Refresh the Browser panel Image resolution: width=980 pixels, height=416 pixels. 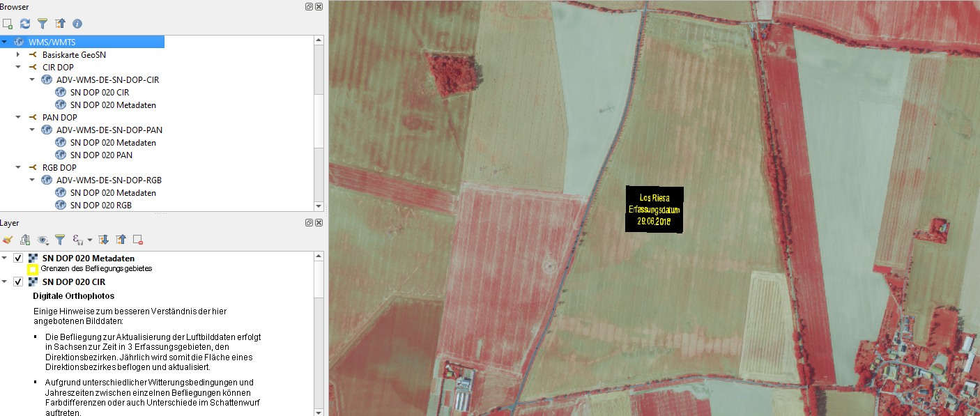point(25,24)
